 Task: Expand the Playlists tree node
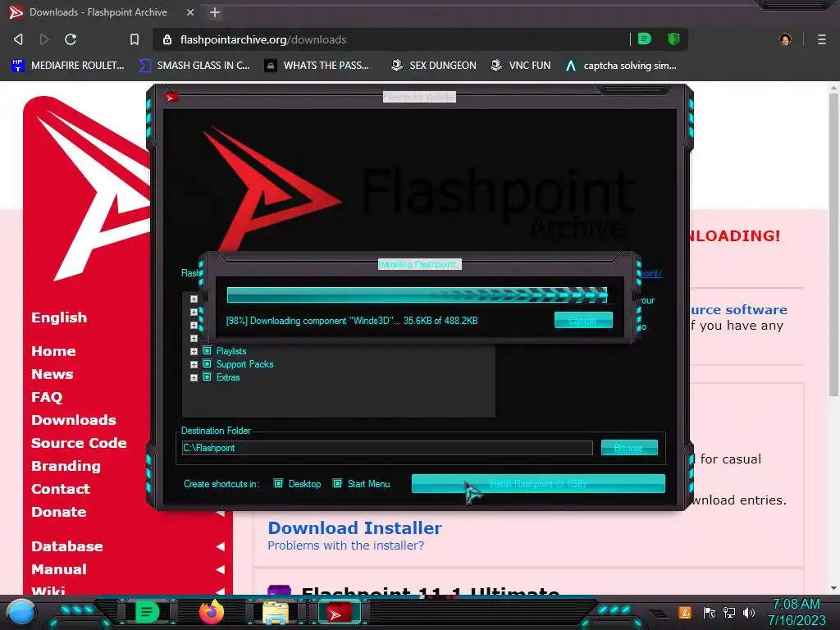(194, 351)
